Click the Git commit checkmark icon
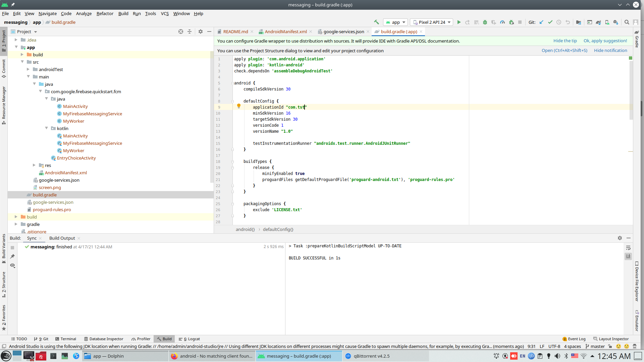The height and width of the screenshot is (362, 644). (550, 22)
